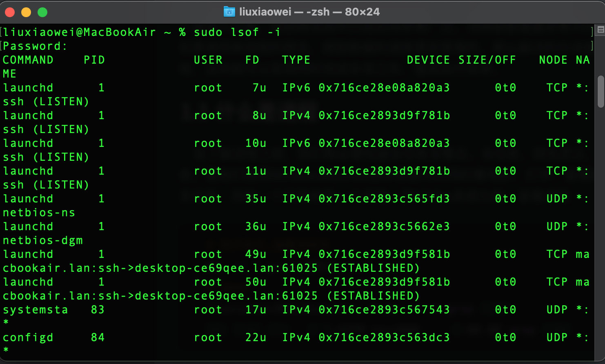Click device '0x716ce2893d9f581b' in the 49u row

point(384,254)
